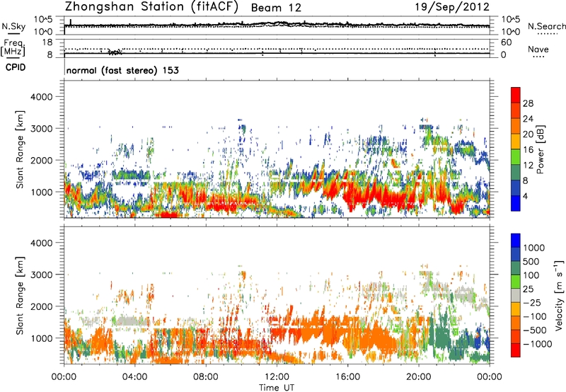Click the '20:00' time tick label
The width and height of the screenshot is (566, 392).
point(419,377)
